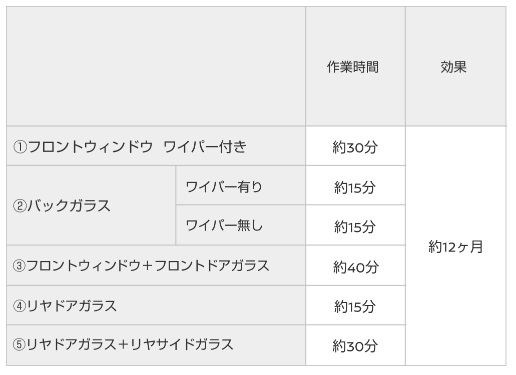The width and height of the screenshot is (516, 375).
Task: Click 約15分 in the ワイパー無し row
Action: [355, 226]
